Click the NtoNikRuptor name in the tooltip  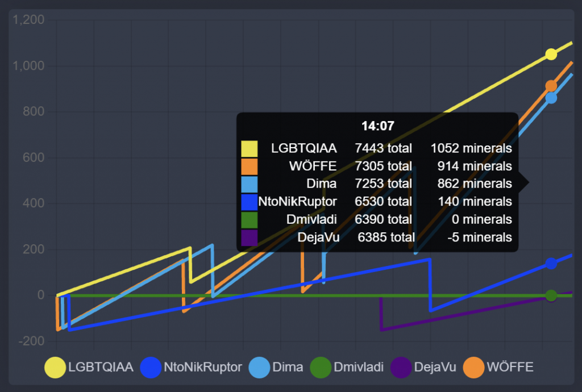pyautogui.click(x=297, y=201)
